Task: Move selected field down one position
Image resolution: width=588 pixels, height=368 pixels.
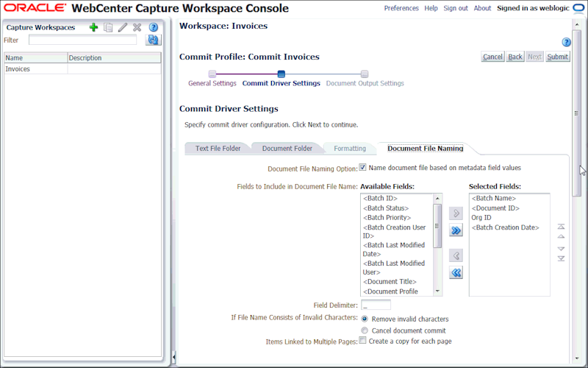Action: (x=561, y=249)
